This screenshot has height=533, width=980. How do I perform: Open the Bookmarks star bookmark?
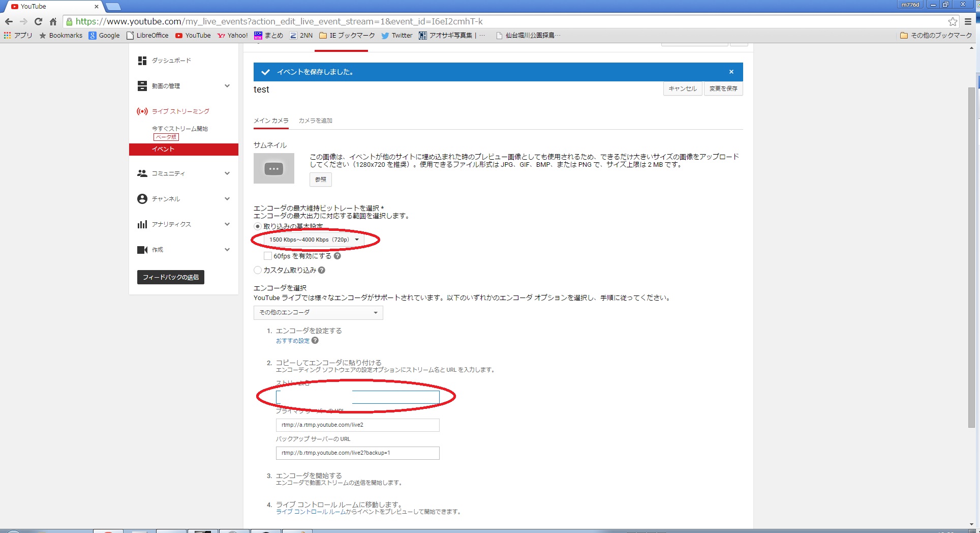point(60,35)
